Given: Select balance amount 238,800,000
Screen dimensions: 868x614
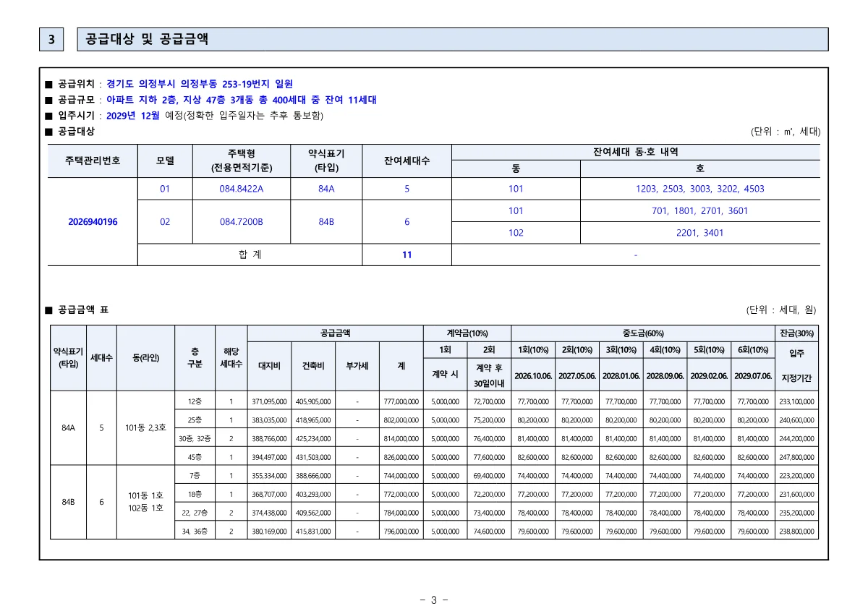Looking at the screenshot, I should 796,531.
